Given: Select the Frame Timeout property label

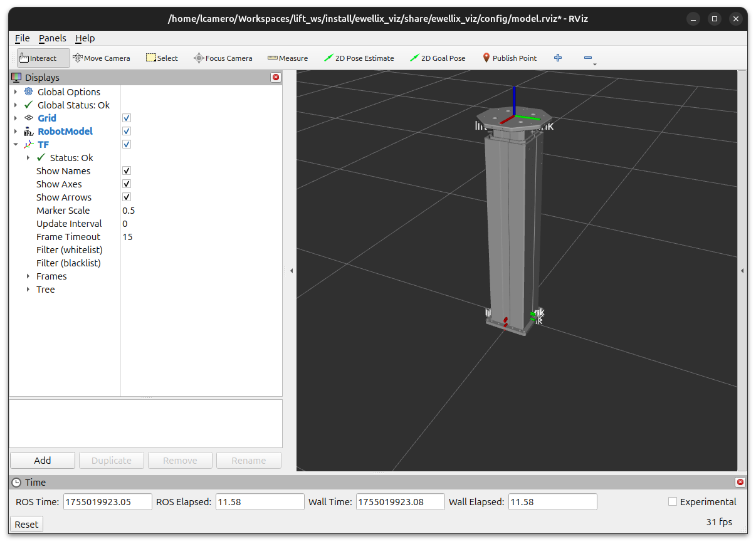Looking at the screenshot, I should click(68, 236).
